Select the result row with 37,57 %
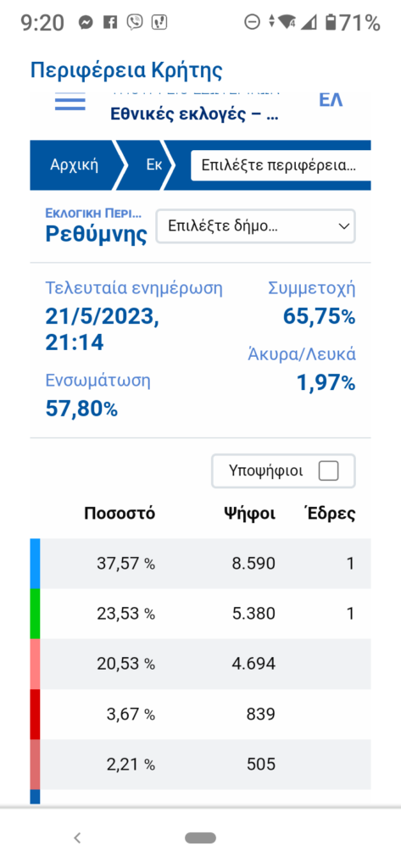Screen dimensions: 401x868 200,564
